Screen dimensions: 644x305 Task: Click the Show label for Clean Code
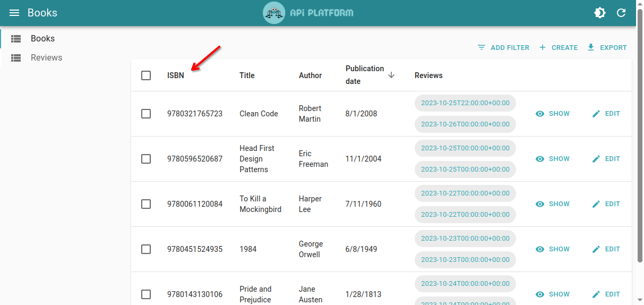point(559,114)
